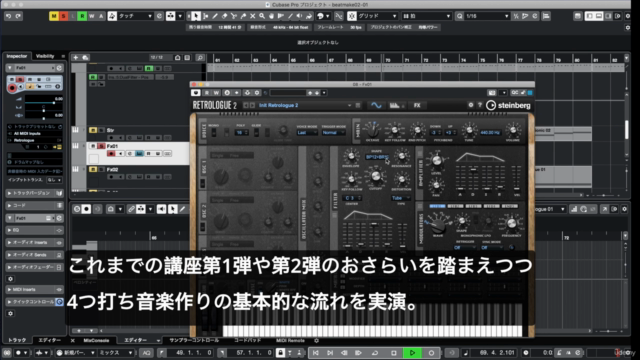The width and height of the screenshot is (640, 360).
Task: Select the トラック tab at bottom left
Action: tap(17, 340)
